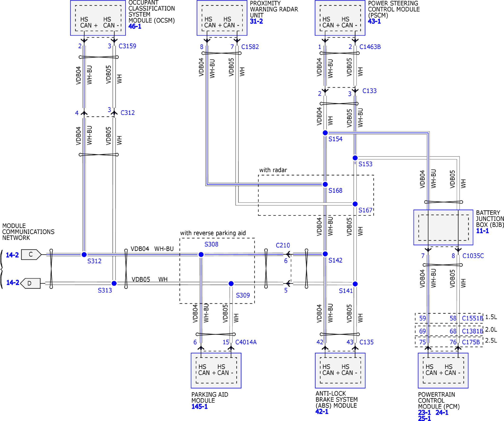Open the 42-1 ABS module reference
The width and height of the screenshot is (504, 421).
pyautogui.click(x=322, y=412)
